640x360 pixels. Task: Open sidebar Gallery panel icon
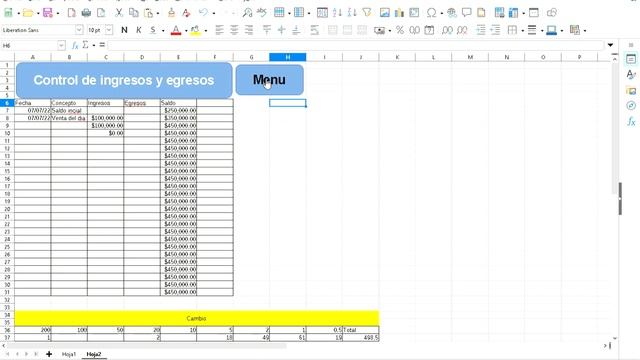tap(631, 91)
